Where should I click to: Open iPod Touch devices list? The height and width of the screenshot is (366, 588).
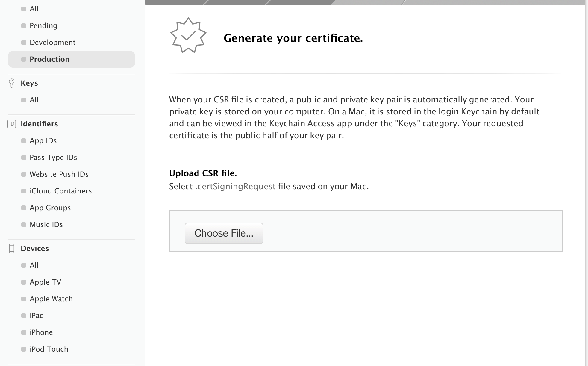coord(49,349)
